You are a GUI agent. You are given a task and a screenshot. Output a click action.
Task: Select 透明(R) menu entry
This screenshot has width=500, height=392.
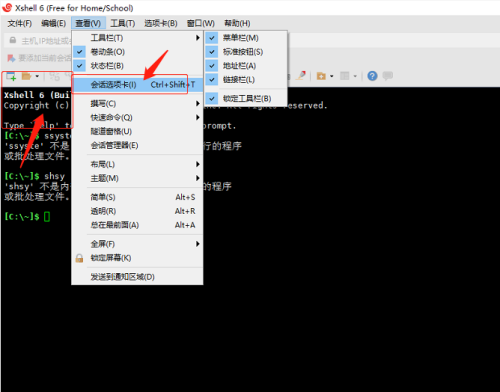[137, 211]
